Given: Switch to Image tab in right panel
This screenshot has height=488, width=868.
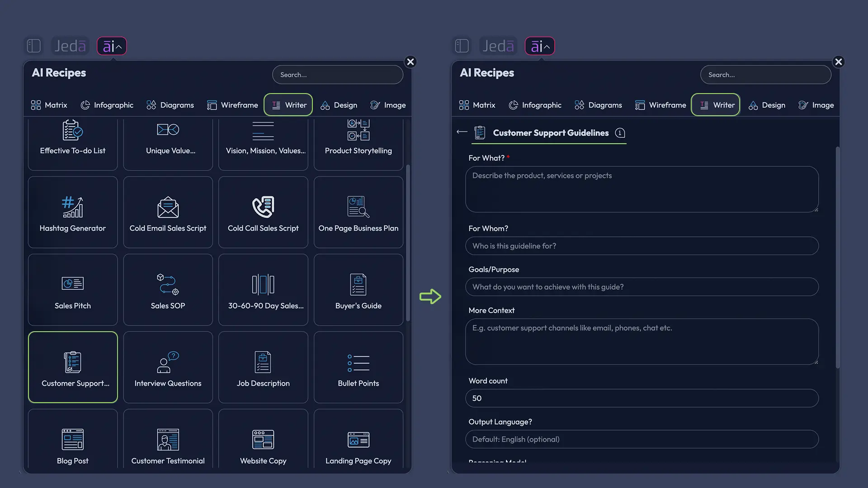Looking at the screenshot, I should tap(816, 105).
